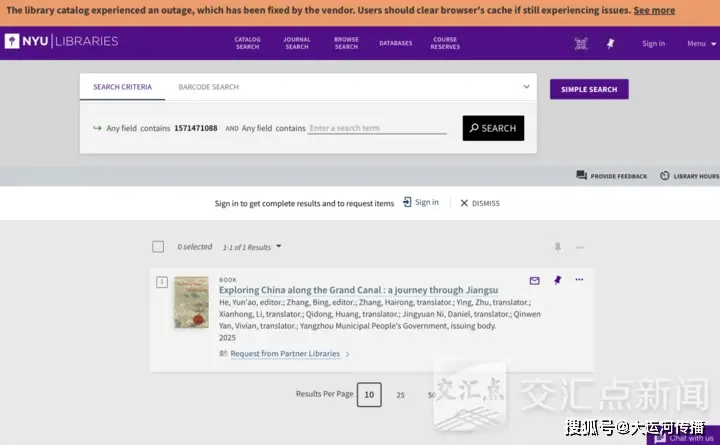Image resolution: width=720 pixels, height=445 pixels.
Task: Pin the Exploring China book record
Action: (557, 281)
